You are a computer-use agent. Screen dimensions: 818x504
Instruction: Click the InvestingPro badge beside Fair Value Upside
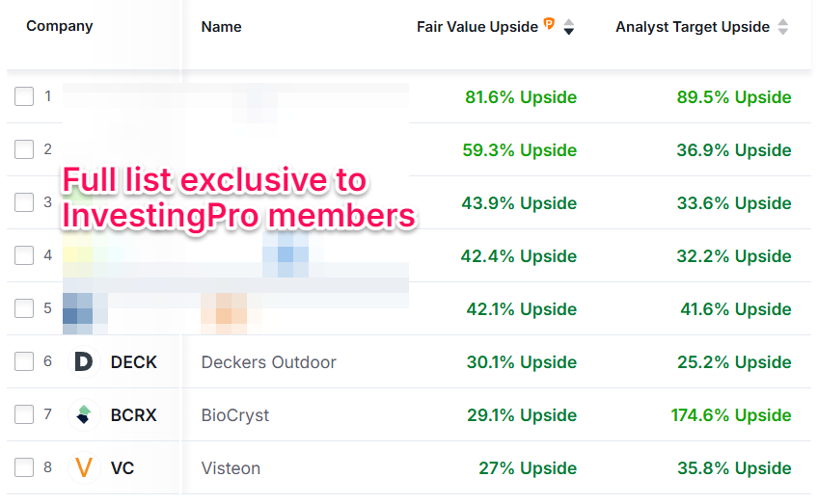(x=550, y=25)
